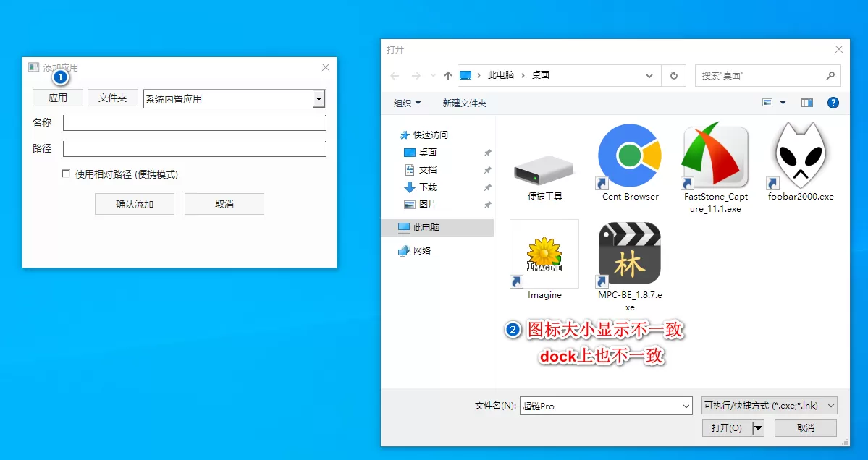Enable 使用相对路径 (便携模式) checkbox

coord(66,174)
